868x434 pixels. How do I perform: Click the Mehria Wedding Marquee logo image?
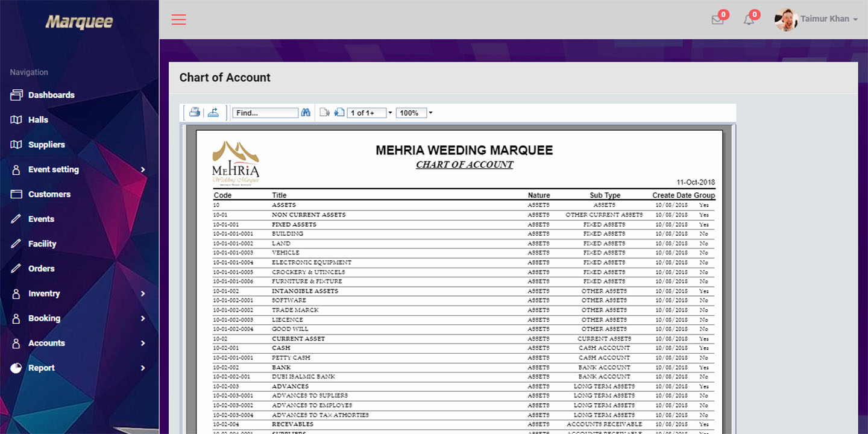click(236, 162)
